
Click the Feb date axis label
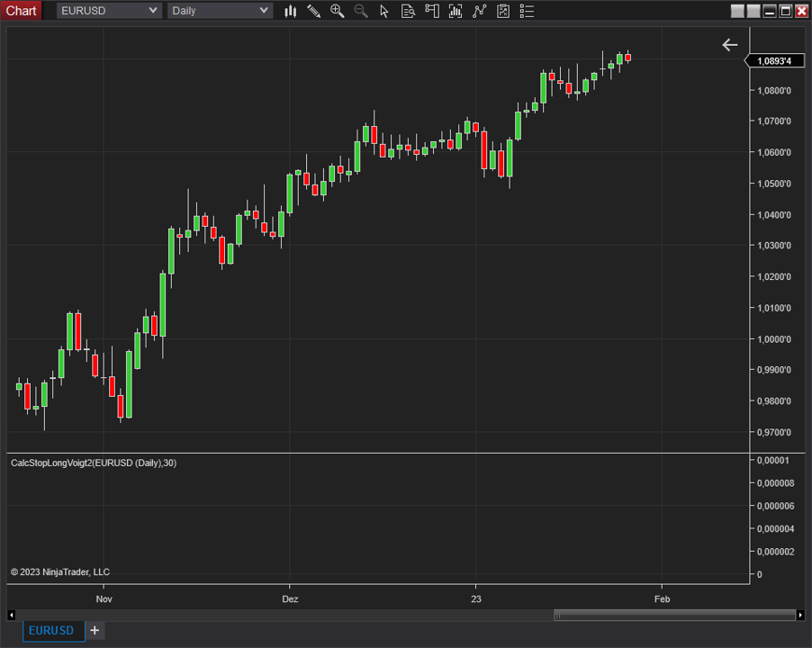[x=662, y=598]
